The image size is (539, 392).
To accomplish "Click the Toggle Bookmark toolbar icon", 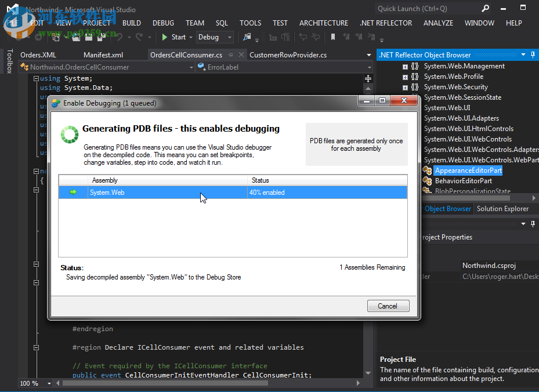I will point(332,37).
